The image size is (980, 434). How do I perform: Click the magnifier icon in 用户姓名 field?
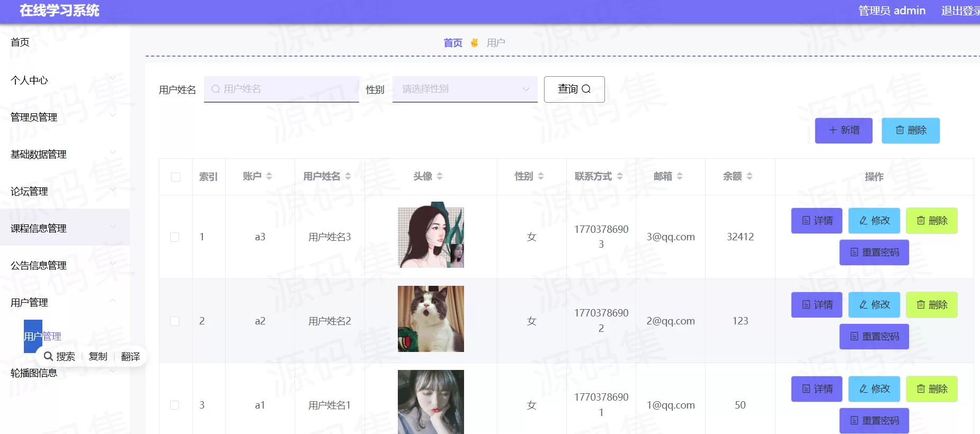(216, 89)
